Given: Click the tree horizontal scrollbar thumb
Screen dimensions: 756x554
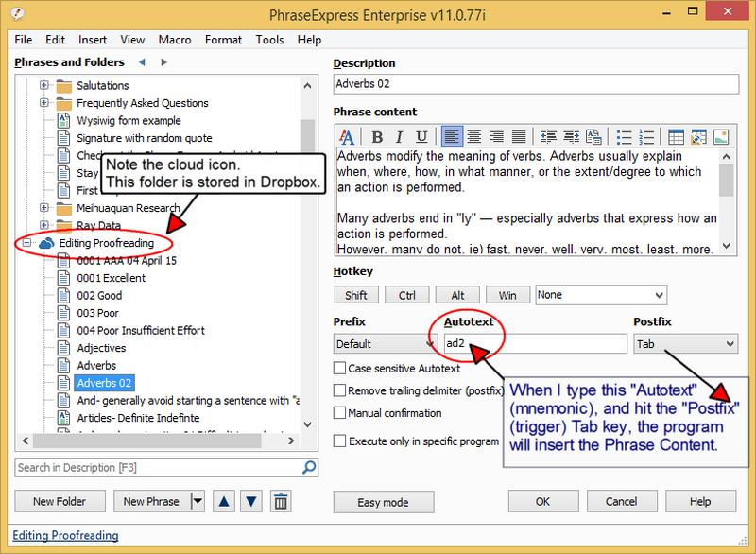Looking at the screenshot, I should click(x=147, y=441).
